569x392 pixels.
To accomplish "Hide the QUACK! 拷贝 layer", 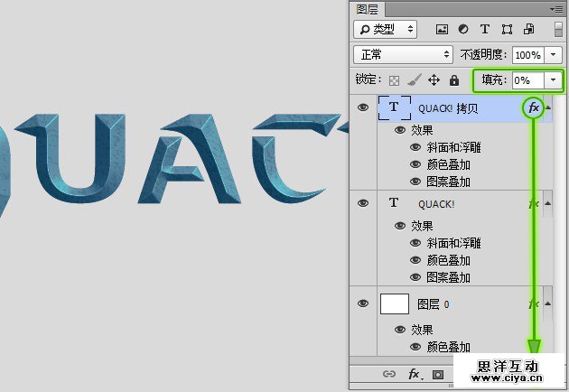I will point(363,107).
